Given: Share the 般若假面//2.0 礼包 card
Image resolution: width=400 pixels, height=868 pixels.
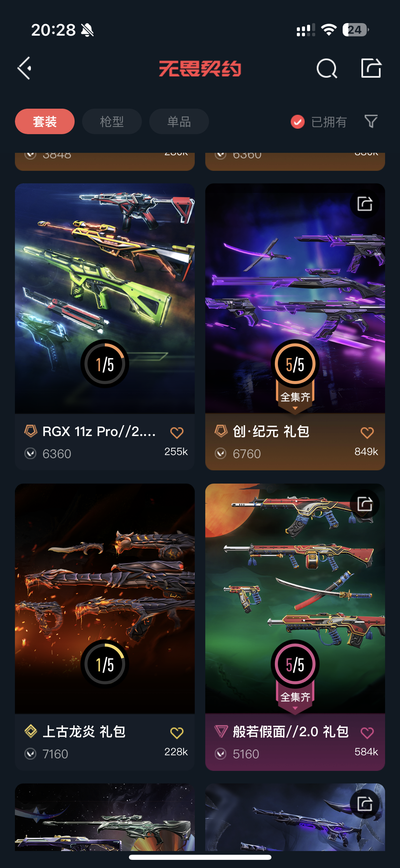Looking at the screenshot, I should tap(365, 504).
